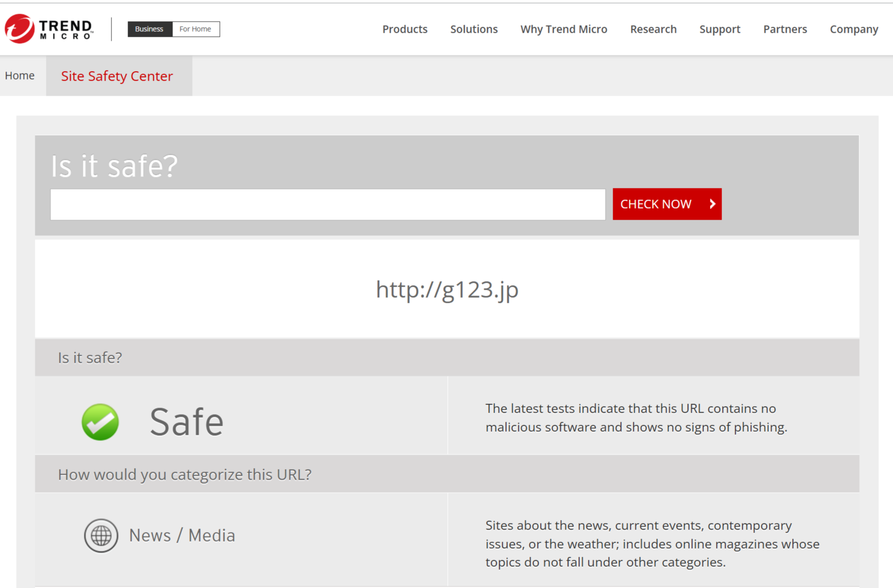Open the Why Trend Micro menu

click(x=563, y=29)
